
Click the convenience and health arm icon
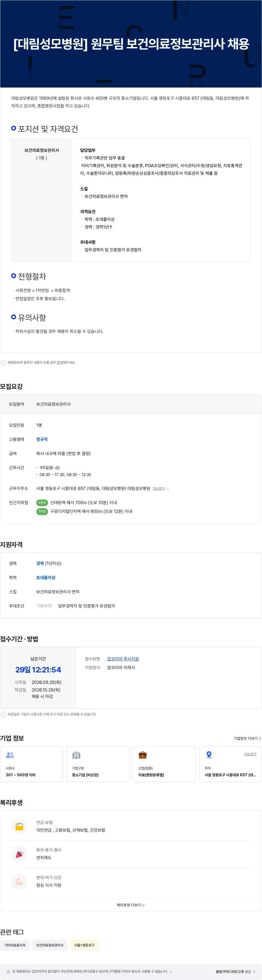pos(19,881)
